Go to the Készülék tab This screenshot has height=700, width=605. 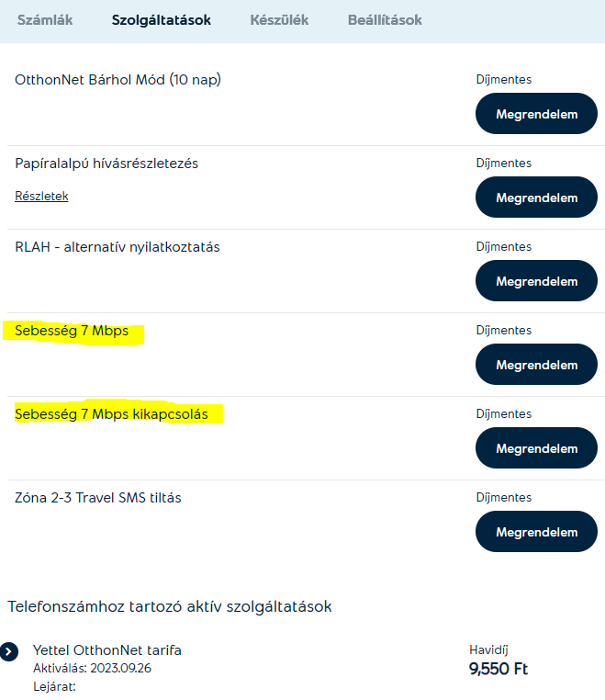tap(279, 19)
